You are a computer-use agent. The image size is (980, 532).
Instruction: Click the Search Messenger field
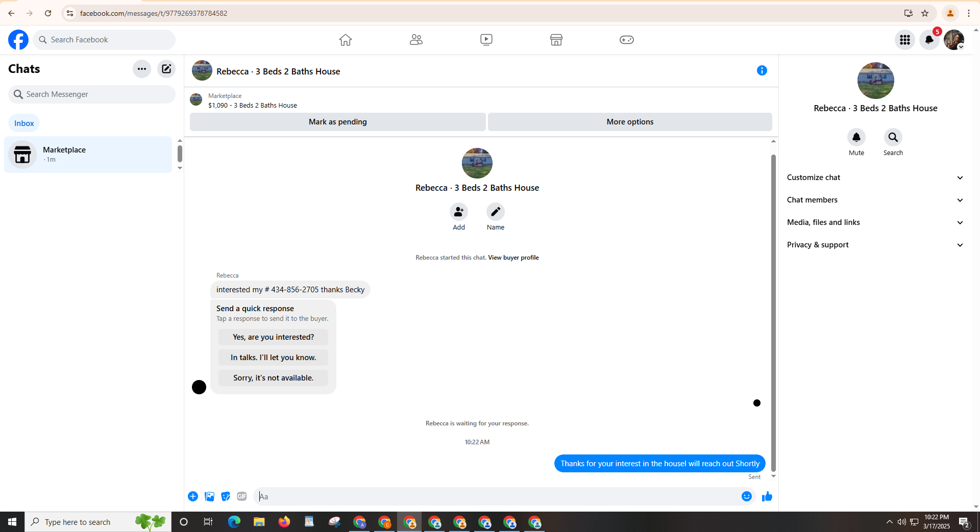click(x=92, y=94)
